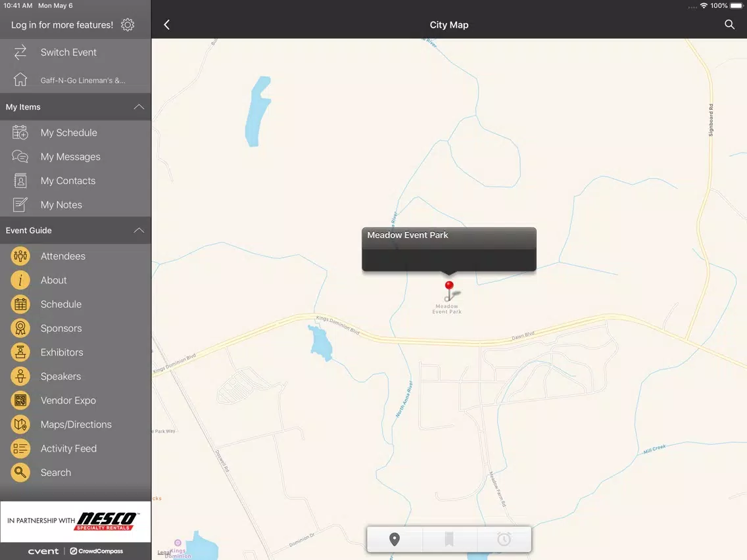This screenshot has height=560, width=747.
Task: Click the Maps/Directions text label
Action: (76, 425)
